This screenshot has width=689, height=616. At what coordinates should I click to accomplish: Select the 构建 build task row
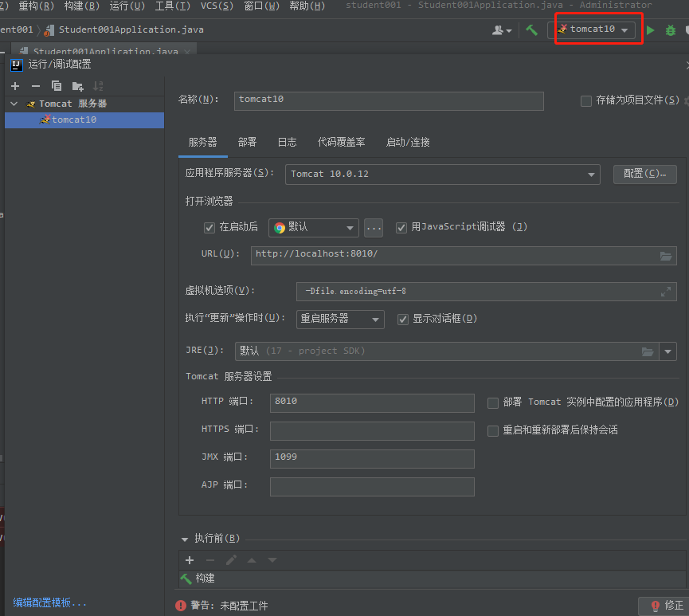click(x=431, y=579)
